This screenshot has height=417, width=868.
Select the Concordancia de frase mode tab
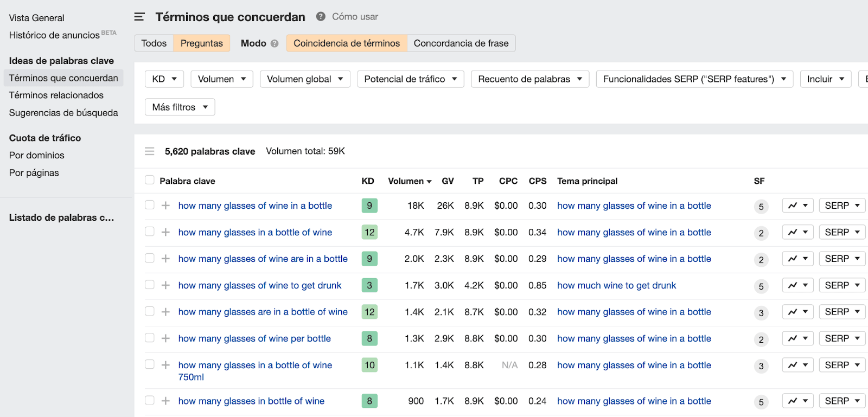coord(461,43)
